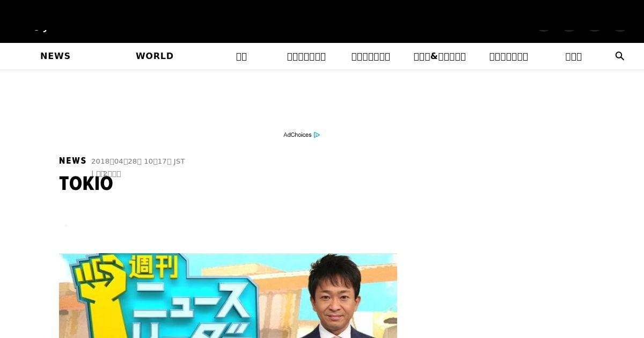Open the WORLD section in navigation bar

tap(155, 56)
